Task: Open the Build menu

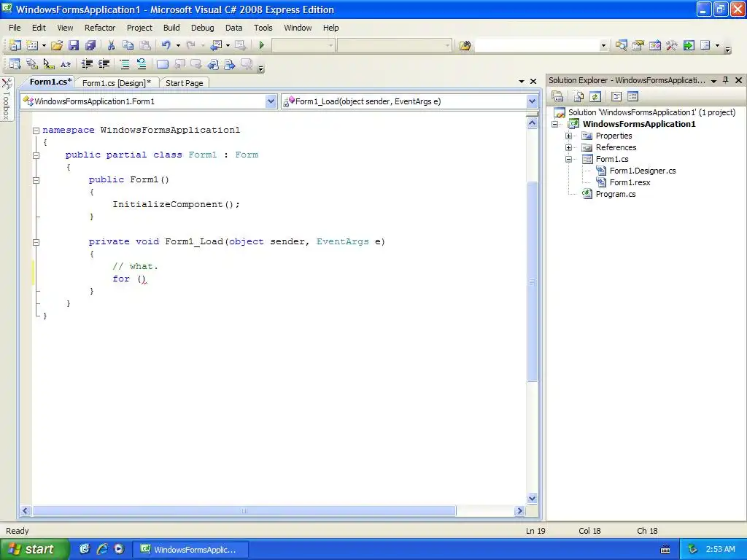Action: click(171, 28)
